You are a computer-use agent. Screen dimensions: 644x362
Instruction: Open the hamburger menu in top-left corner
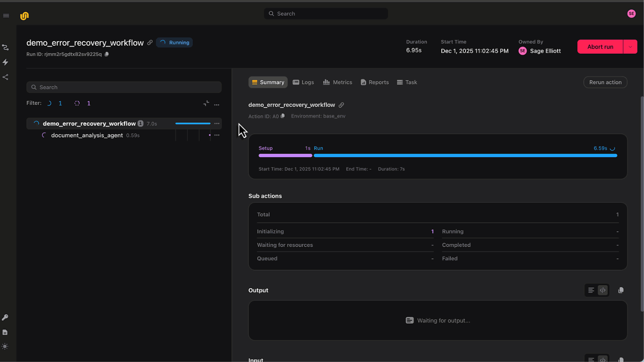tap(6, 16)
